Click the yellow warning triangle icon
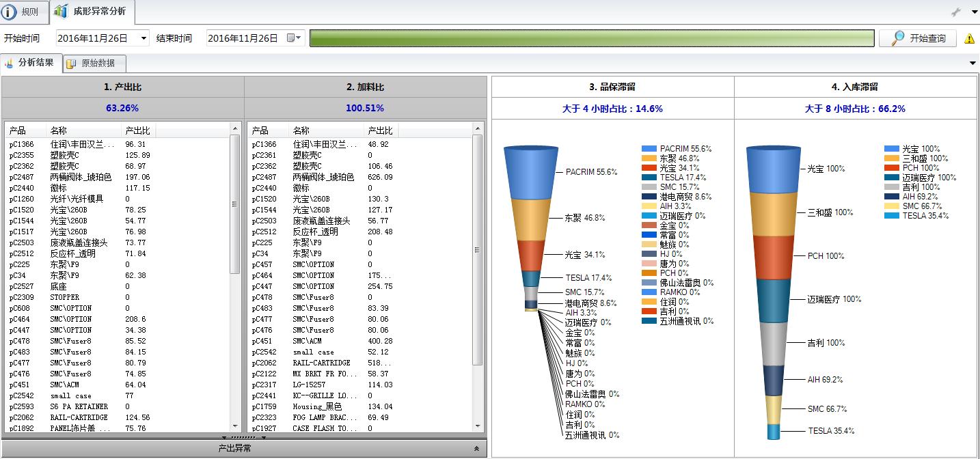 969,39
